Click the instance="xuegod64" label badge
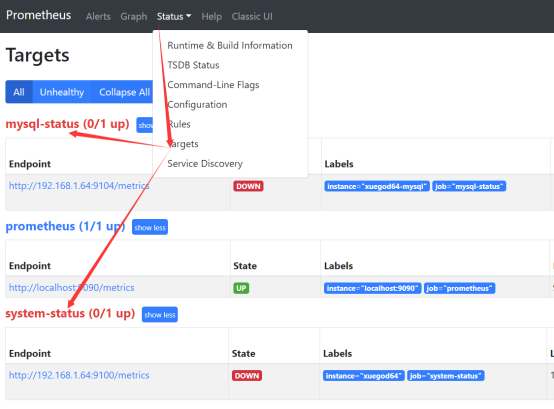 pyautogui.click(x=364, y=376)
